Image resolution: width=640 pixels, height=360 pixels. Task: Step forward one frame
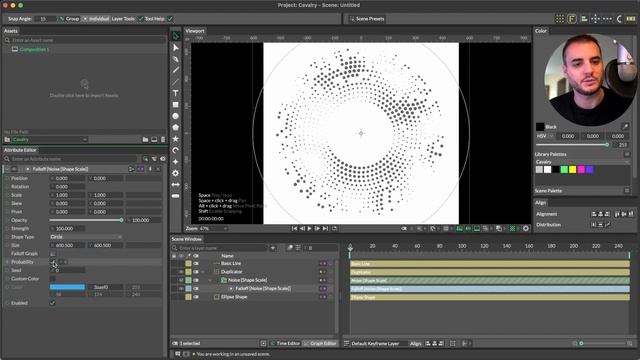[317, 229]
